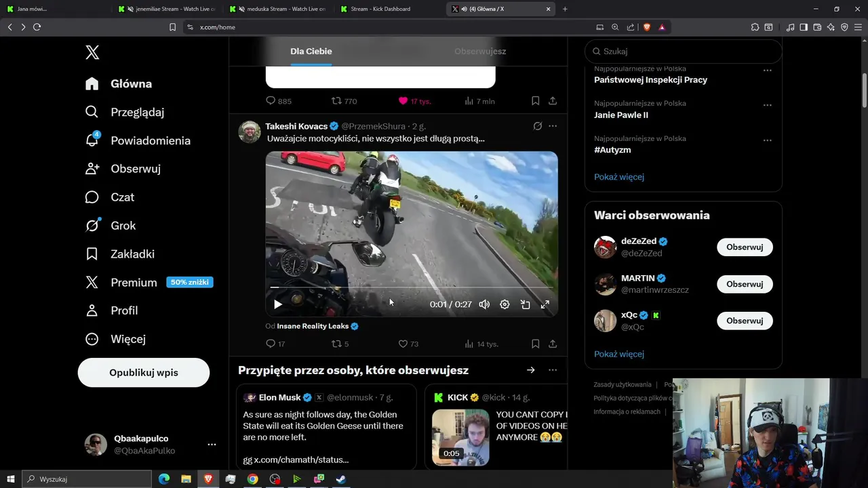Image resolution: width=868 pixels, height=488 pixels.
Task: Open more options for Janie Pawle II trend
Action: 768,105
